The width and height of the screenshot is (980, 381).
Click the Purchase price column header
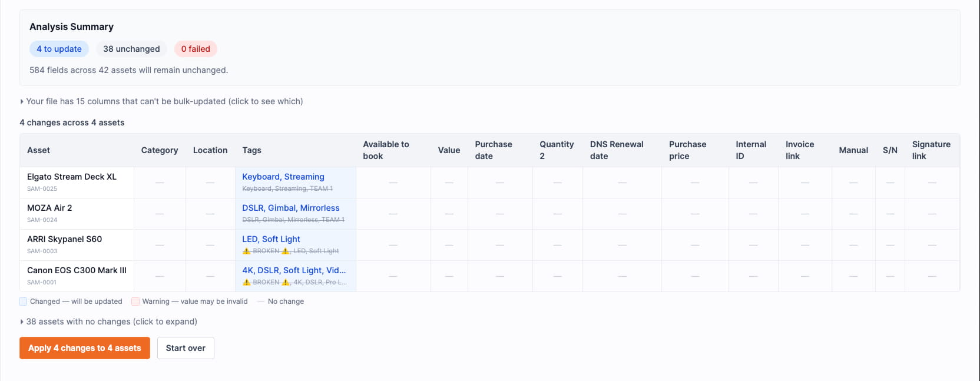click(687, 150)
